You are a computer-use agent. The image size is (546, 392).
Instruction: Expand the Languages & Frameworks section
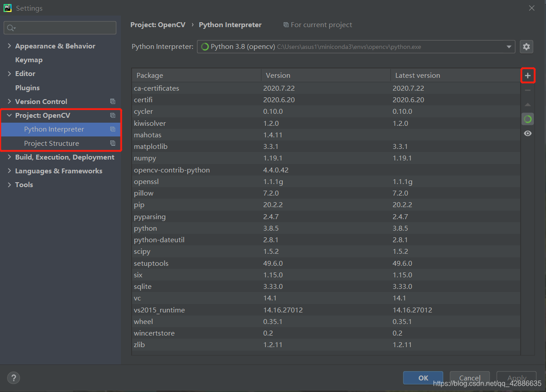[9, 171]
